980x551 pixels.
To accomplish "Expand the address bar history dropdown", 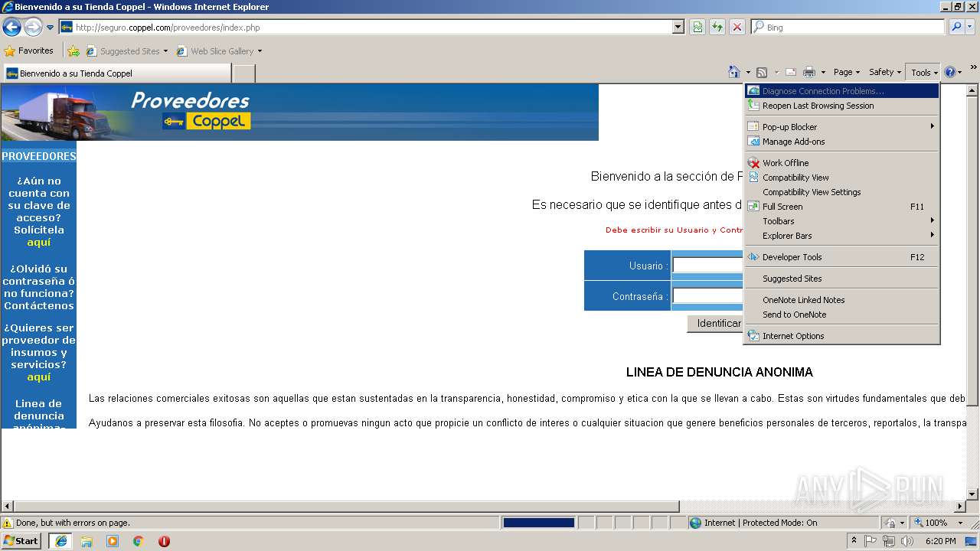I will [x=678, y=27].
